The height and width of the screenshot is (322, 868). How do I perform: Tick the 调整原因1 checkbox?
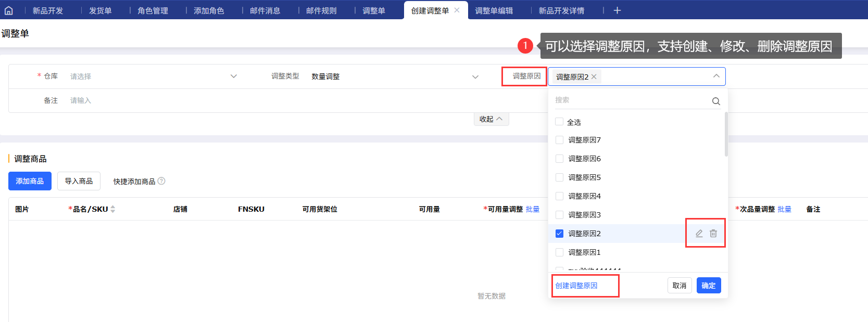pos(559,252)
